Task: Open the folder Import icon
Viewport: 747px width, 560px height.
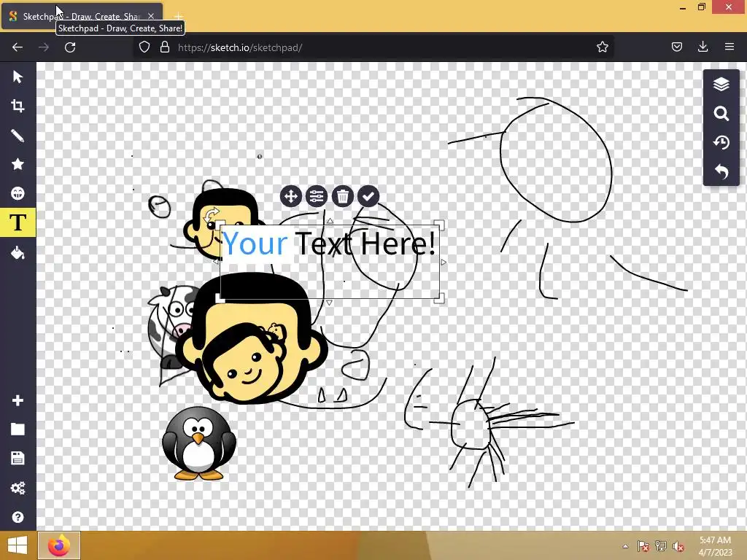Action: tap(18, 429)
